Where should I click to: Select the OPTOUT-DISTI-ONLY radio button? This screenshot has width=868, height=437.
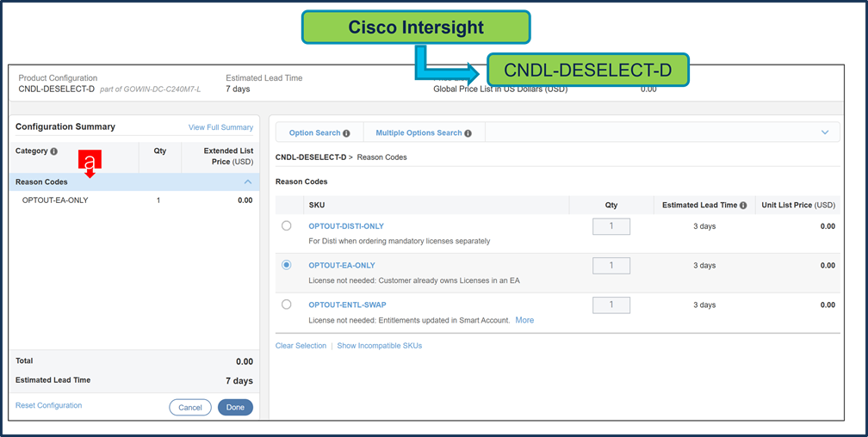[x=287, y=226]
